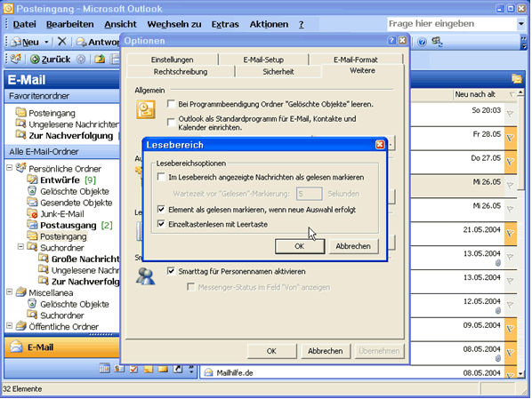Screen dimensions: 532x399
Task: Click the Frage hier eingeben input field
Action: (452, 24)
